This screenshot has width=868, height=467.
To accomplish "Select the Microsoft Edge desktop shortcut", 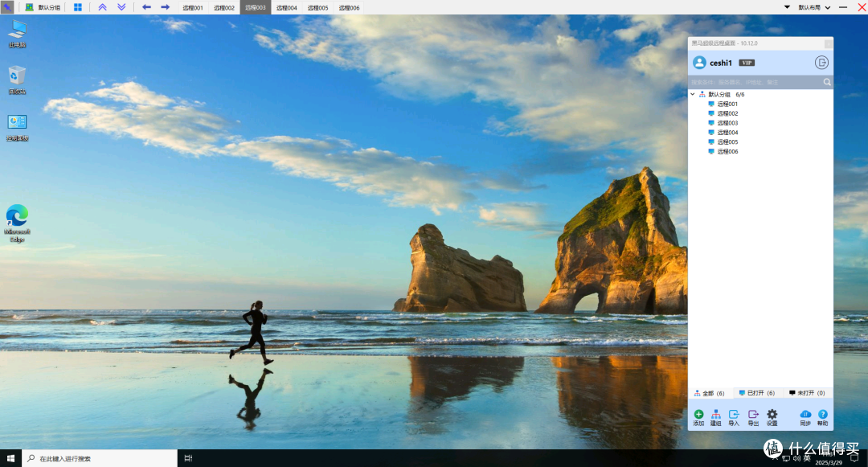I will coord(17,223).
